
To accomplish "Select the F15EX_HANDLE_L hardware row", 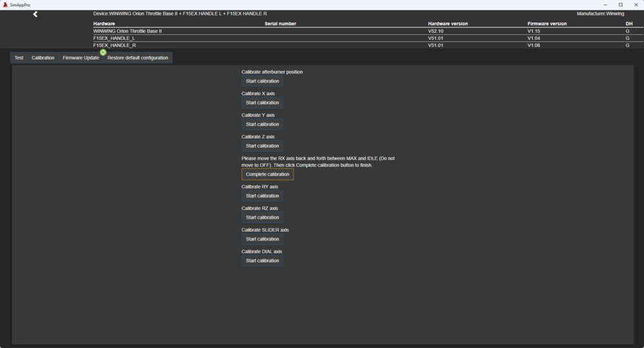I will [x=115, y=38].
